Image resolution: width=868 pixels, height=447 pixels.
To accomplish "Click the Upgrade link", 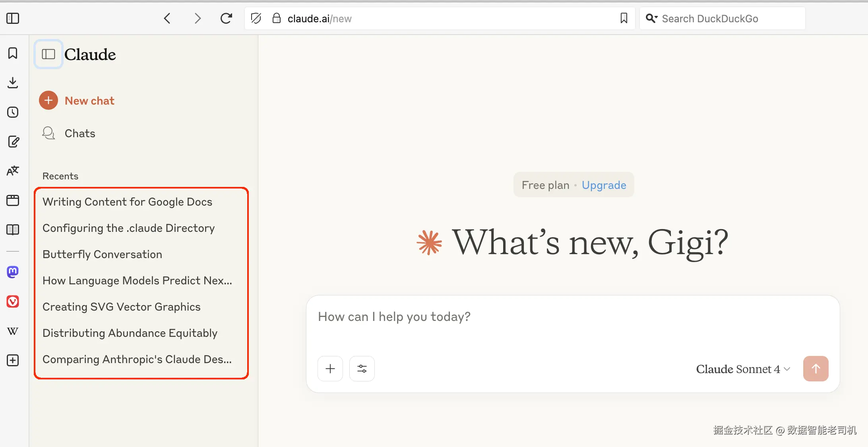I will (604, 185).
